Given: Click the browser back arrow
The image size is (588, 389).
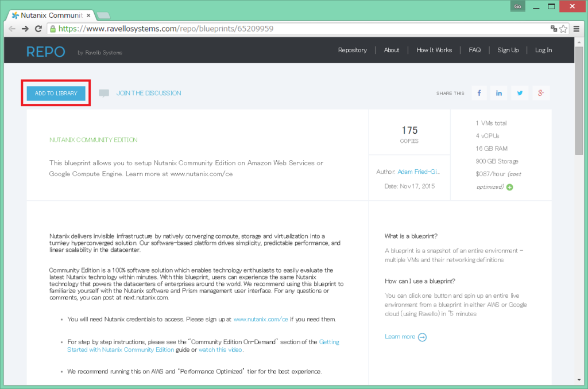Looking at the screenshot, I should coord(12,29).
